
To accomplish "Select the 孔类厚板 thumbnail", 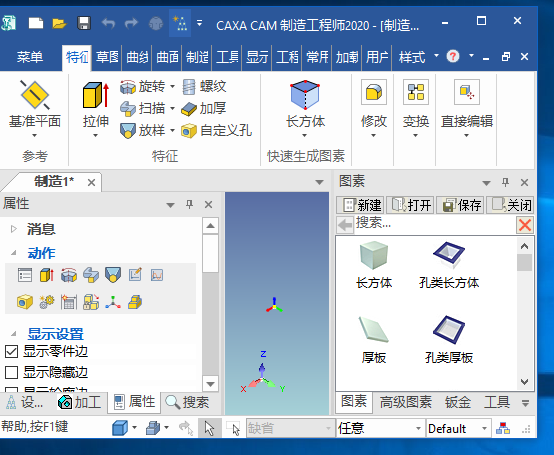I will point(449,340).
